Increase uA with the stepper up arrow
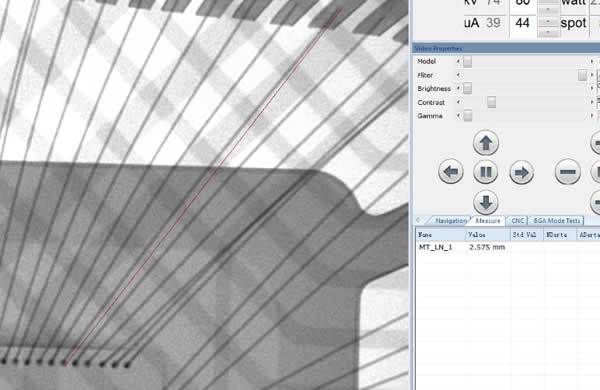 548,21
